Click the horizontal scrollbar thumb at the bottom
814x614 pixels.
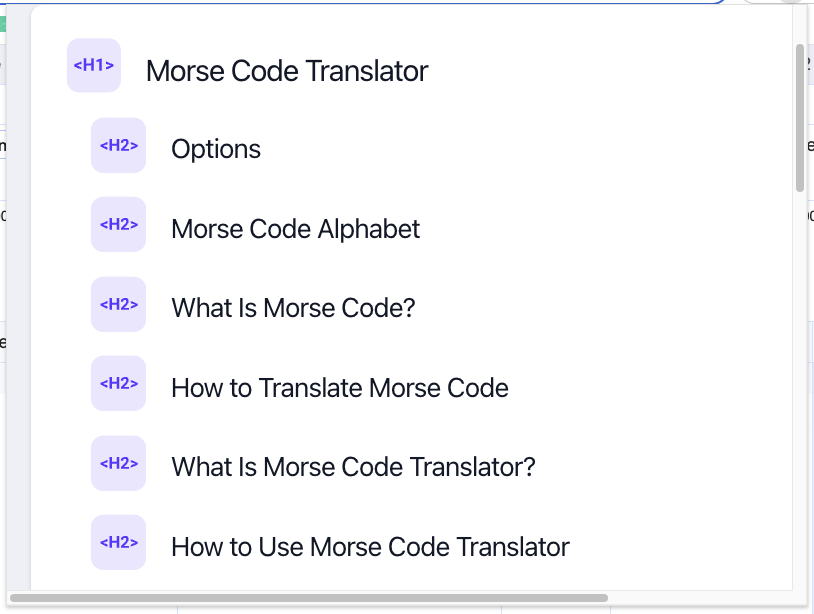click(x=308, y=598)
